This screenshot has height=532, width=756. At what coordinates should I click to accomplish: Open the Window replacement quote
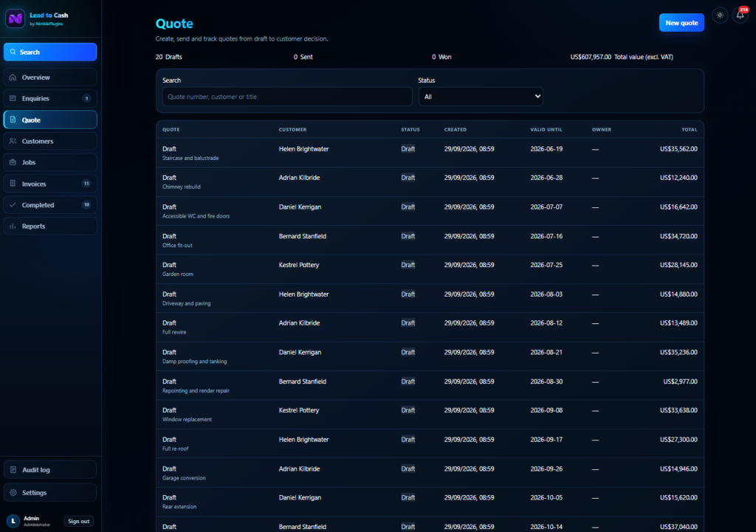click(x=430, y=415)
